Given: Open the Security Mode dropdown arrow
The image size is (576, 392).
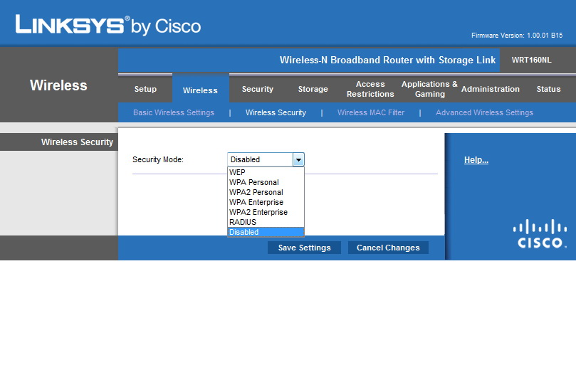Looking at the screenshot, I should (x=298, y=160).
